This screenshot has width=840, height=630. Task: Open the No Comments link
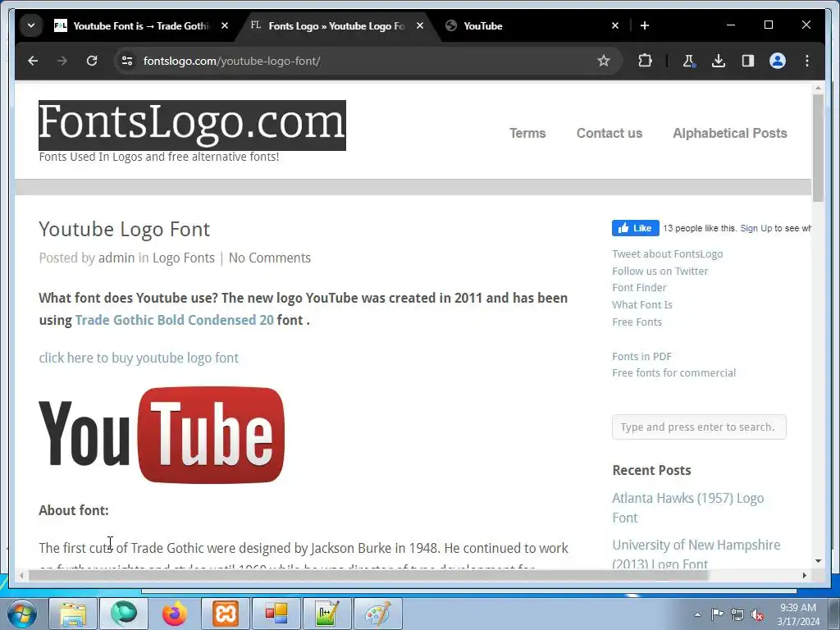coord(269,258)
